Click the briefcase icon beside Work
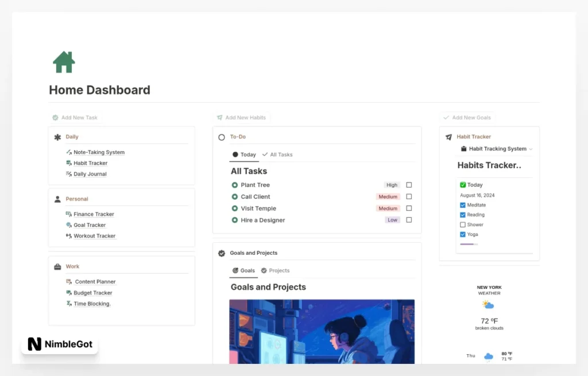The height and width of the screenshot is (376, 588). 57,266
